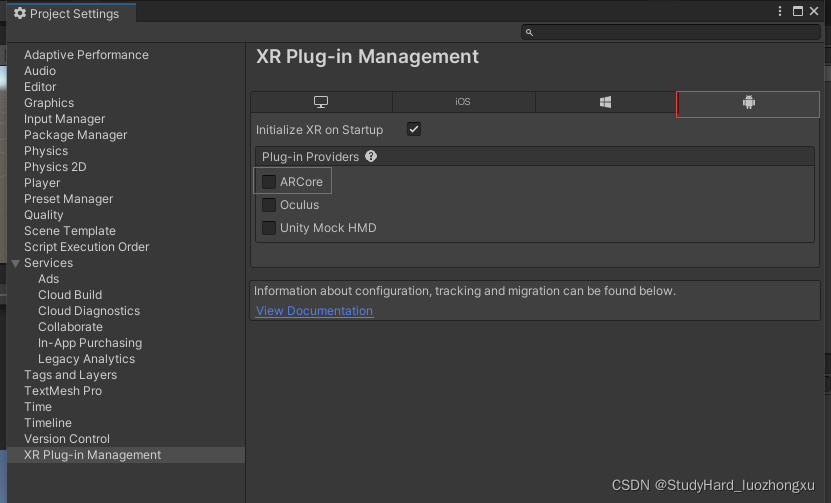The height and width of the screenshot is (503, 831).
Task: Open Editor settings
Action: click(x=40, y=87)
